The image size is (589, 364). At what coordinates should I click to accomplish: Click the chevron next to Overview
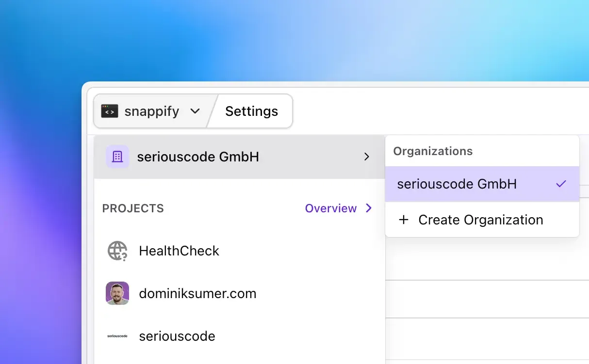tap(369, 208)
